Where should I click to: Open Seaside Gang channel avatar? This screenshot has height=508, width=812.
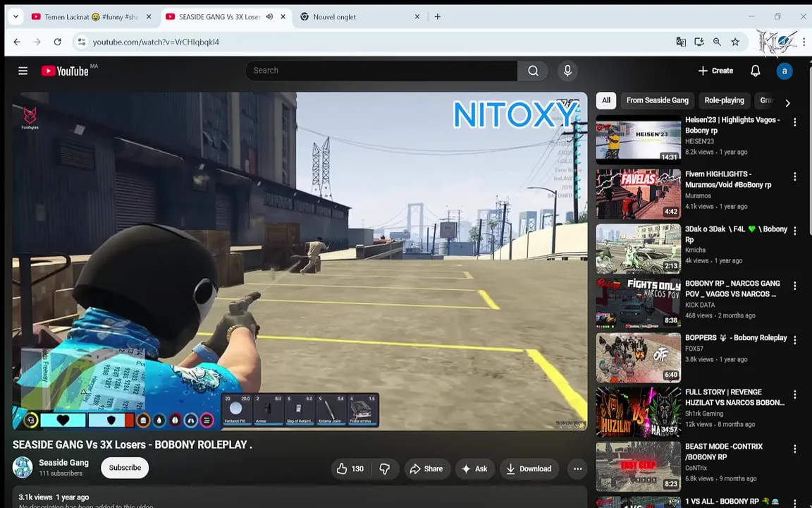[x=23, y=467]
